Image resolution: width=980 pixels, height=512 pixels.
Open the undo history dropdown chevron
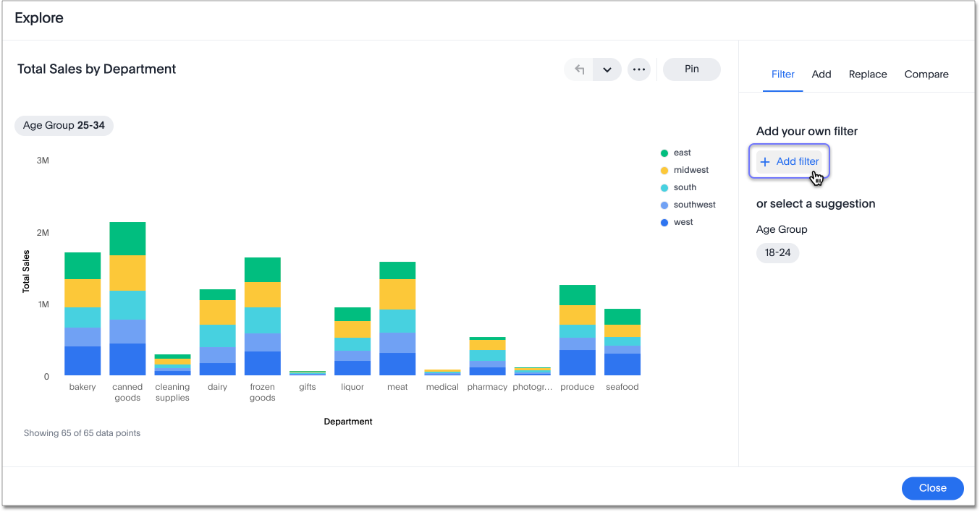[607, 69]
